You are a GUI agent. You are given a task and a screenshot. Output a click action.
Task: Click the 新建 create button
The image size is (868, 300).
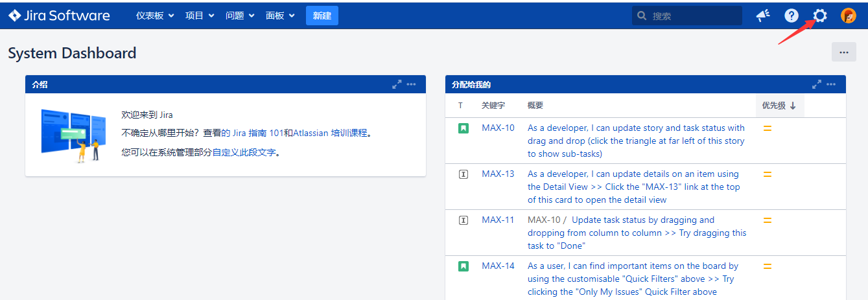(322, 16)
